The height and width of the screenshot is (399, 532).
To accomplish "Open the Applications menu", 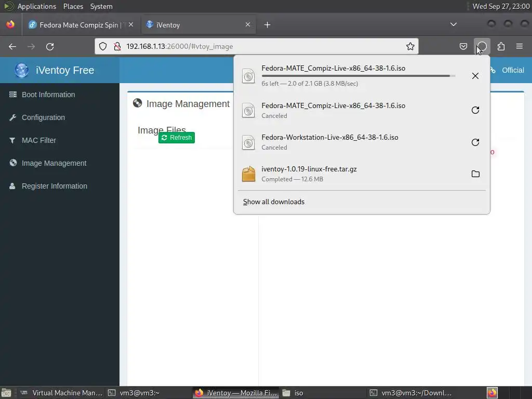I will coord(37,6).
